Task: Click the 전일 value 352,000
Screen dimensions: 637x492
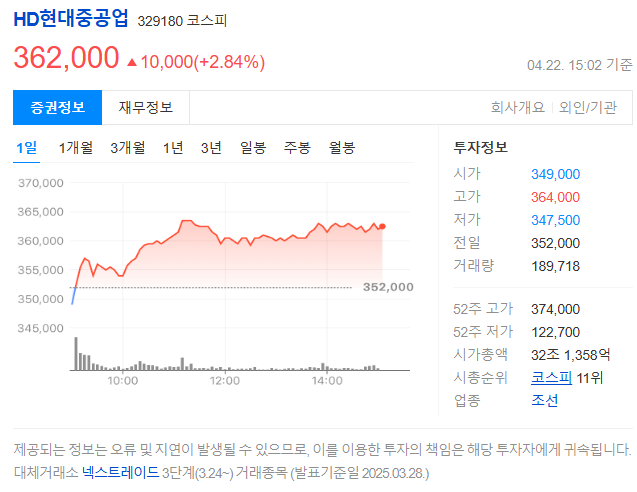Action: pos(555,243)
